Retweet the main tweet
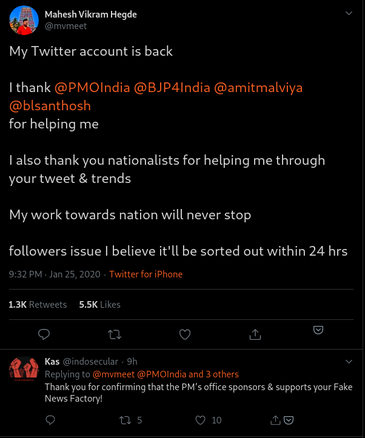The width and height of the screenshot is (365, 438). [x=115, y=334]
